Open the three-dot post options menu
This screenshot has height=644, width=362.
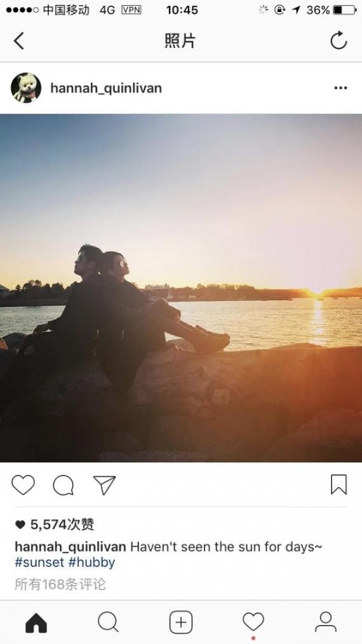tap(340, 88)
